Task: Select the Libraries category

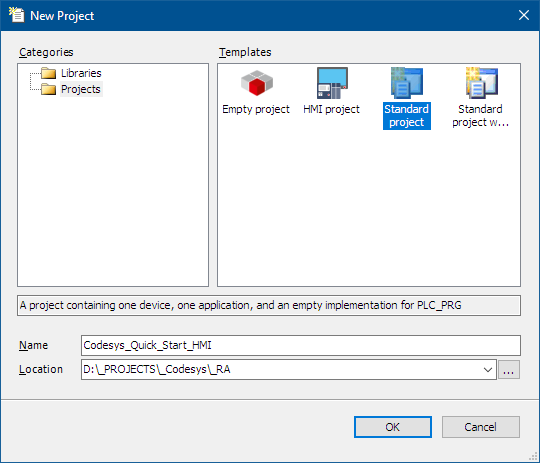Action: pyautogui.click(x=81, y=73)
